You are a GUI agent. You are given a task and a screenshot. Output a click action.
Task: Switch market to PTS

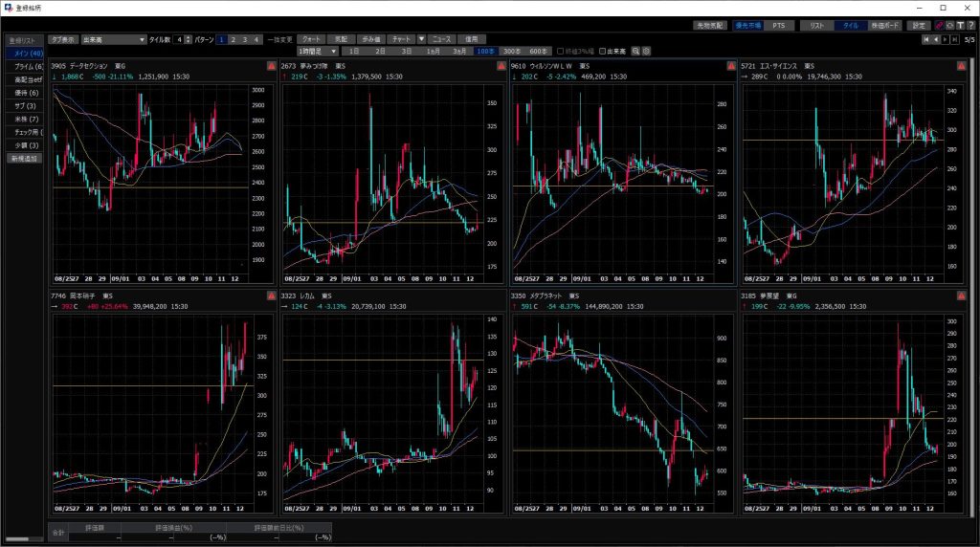(778, 26)
